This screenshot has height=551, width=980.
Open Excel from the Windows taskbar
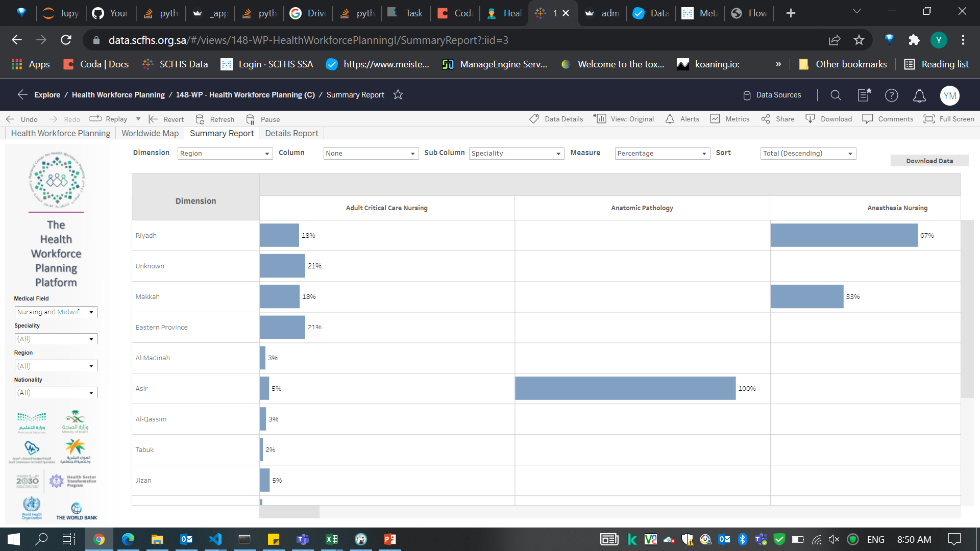click(x=332, y=539)
